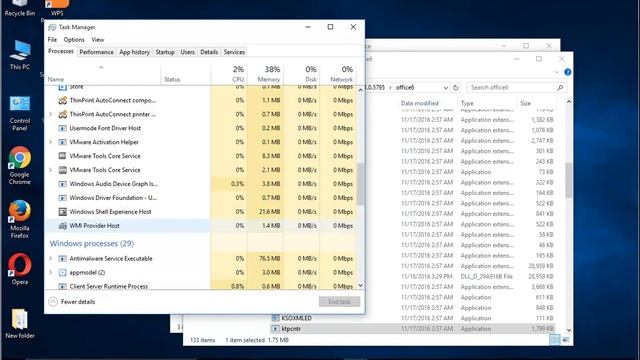This screenshot has height=360, width=640.
Task: Click the End task button
Action: 339,302
